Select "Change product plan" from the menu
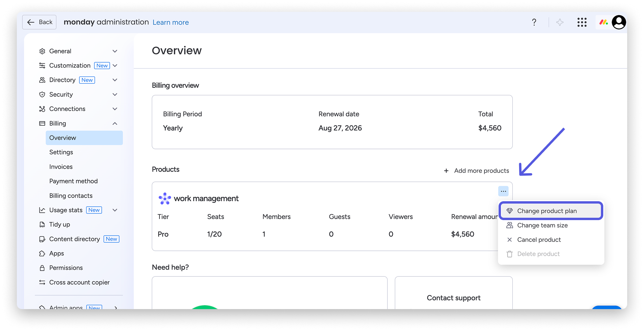This screenshot has height=331, width=644. [x=547, y=211]
